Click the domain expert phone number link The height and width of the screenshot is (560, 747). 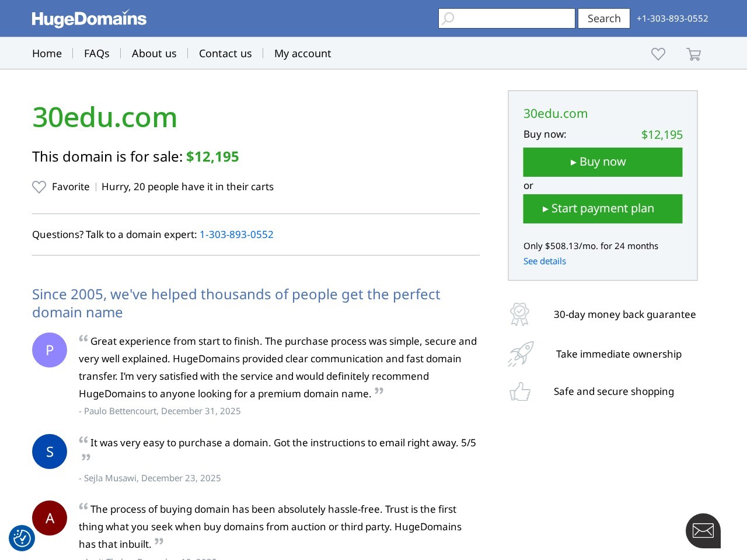tap(236, 235)
